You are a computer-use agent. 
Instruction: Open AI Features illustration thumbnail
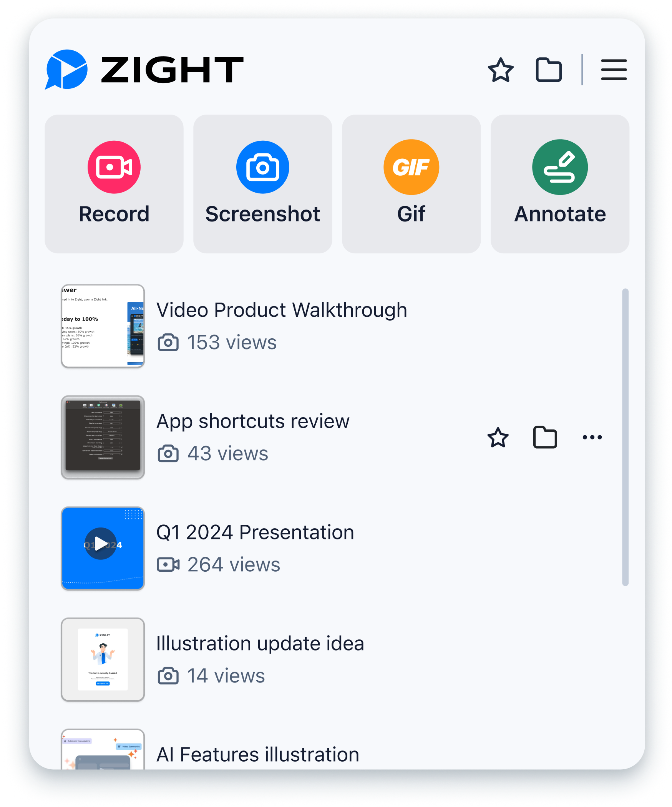[103, 749]
